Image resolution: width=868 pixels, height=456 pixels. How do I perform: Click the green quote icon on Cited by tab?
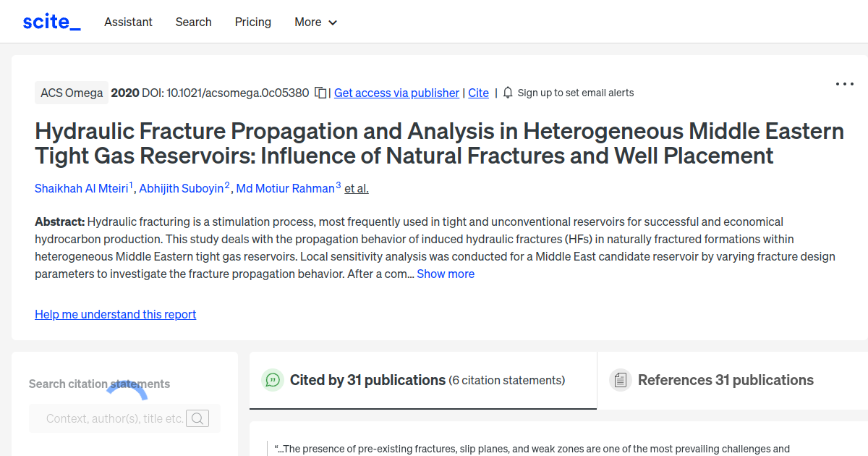pyautogui.click(x=273, y=379)
